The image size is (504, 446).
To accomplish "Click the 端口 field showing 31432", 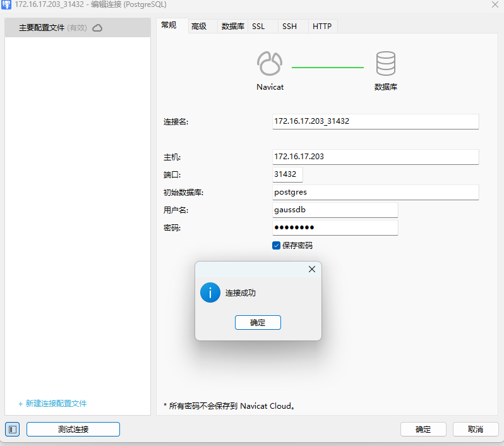I will pos(287,174).
